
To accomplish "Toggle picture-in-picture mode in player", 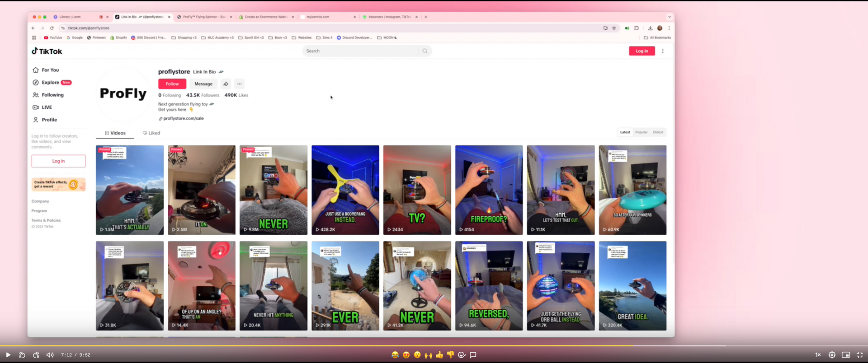I will point(846,355).
